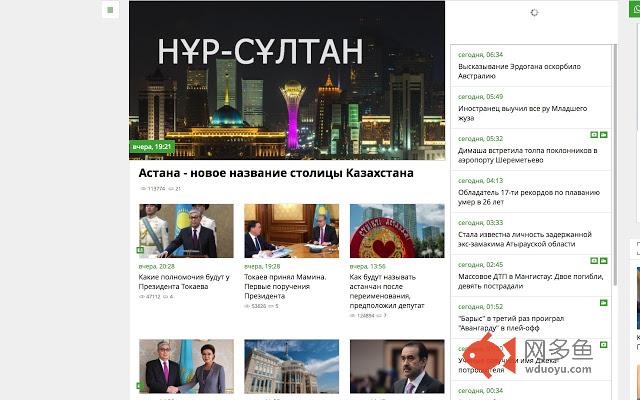The width and height of the screenshot is (640, 400).
Task: Click views eye icon under Астана headline
Action: coord(143,189)
